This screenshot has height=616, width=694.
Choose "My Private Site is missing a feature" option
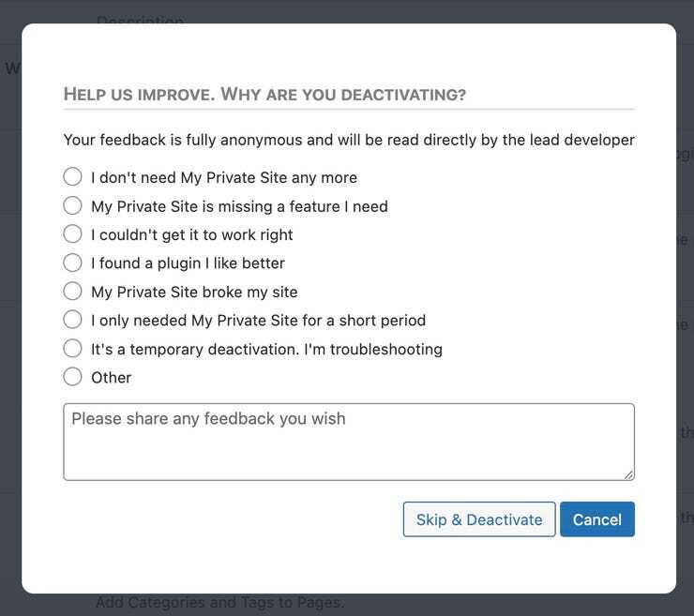pos(72,206)
